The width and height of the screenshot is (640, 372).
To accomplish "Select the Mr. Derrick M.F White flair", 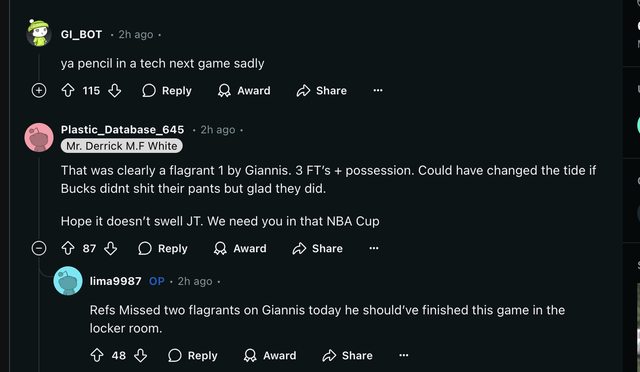I will pos(122,146).
